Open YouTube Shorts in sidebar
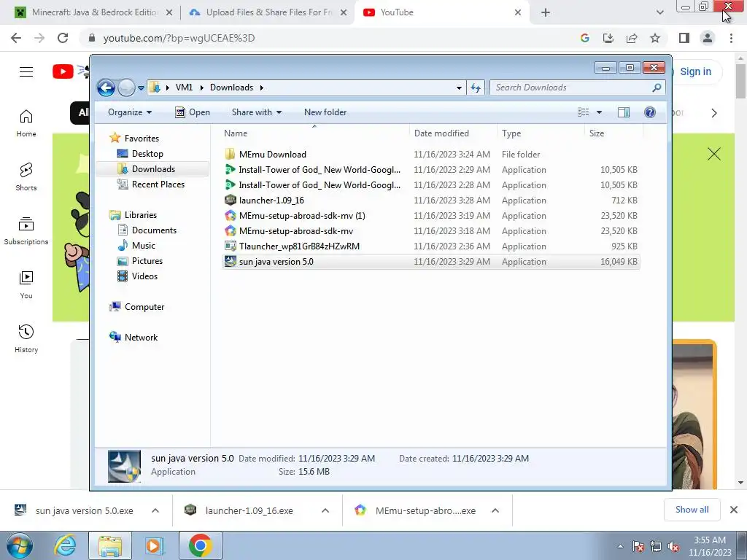This screenshot has height=560, width=747. pos(26,176)
